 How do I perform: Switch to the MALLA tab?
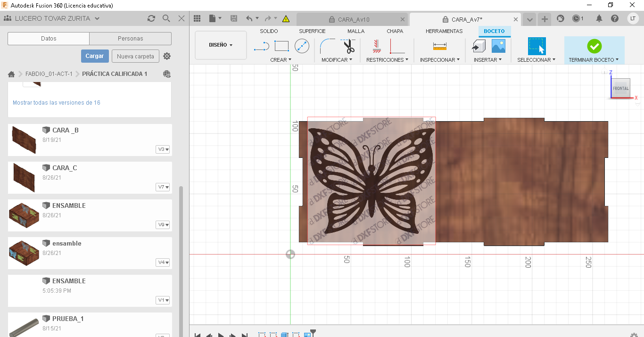356,31
